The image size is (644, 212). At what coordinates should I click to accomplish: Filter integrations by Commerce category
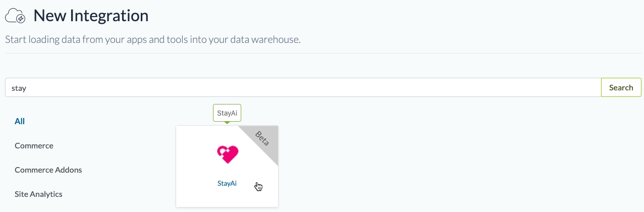(34, 145)
